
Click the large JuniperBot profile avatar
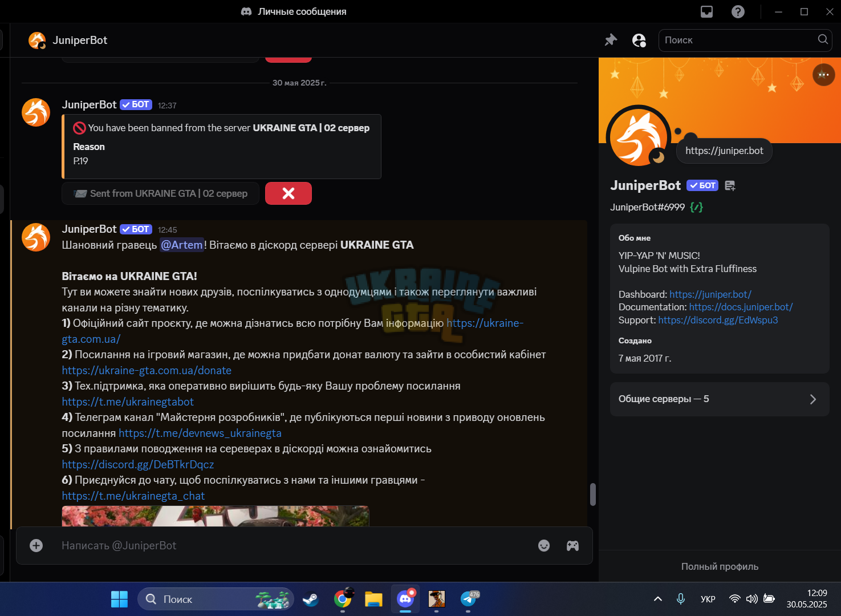639,137
